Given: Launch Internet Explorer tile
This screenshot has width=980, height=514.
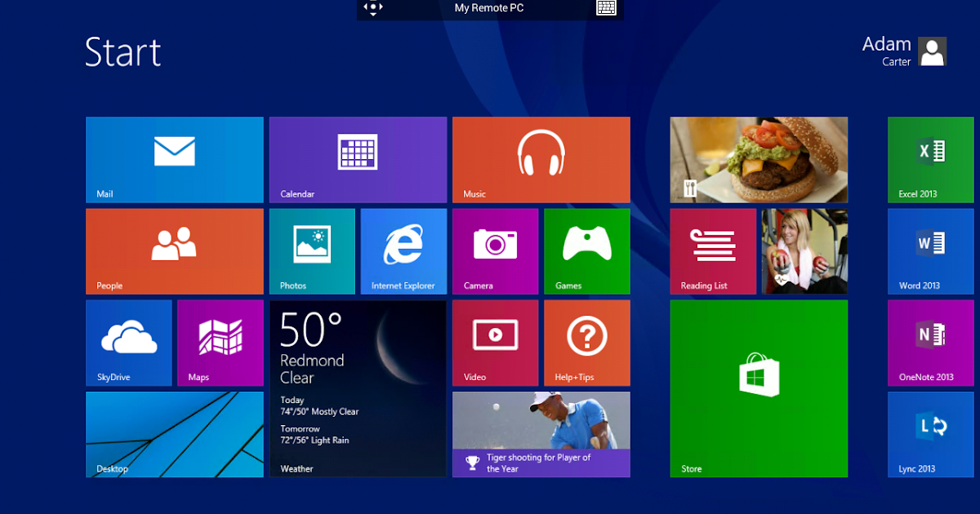Looking at the screenshot, I should [x=404, y=251].
